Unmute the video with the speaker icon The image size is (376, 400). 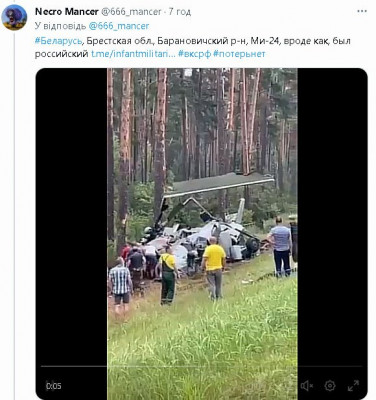[x=306, y=386]
